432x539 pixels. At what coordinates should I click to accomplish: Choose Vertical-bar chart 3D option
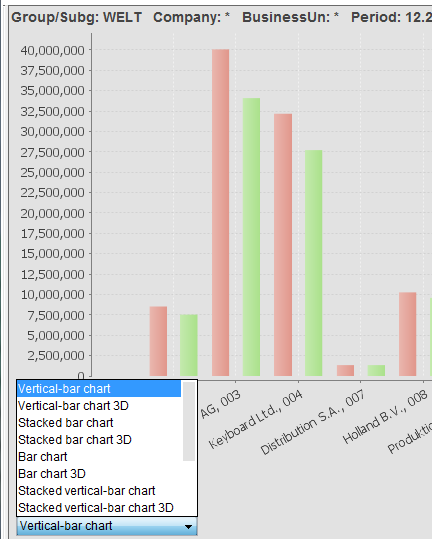coord(99,406)
